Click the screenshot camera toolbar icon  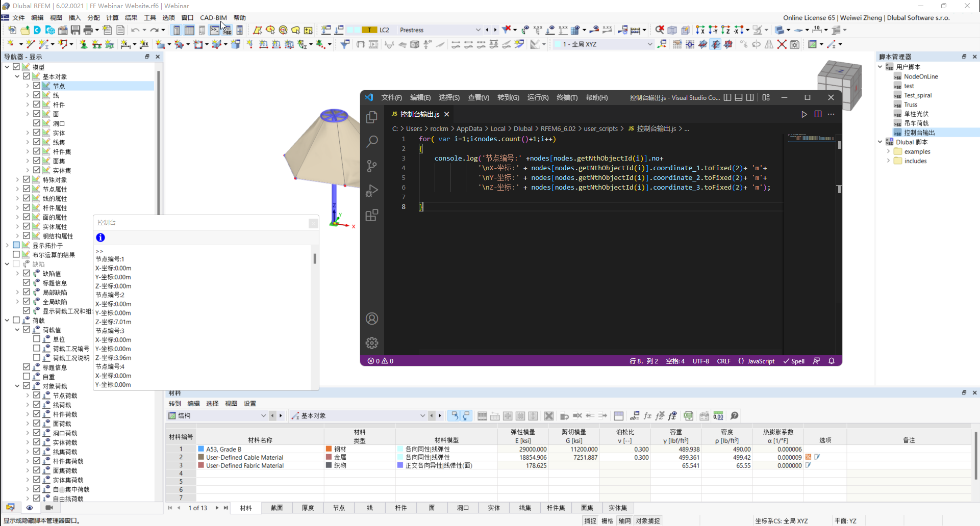(794, 44)
